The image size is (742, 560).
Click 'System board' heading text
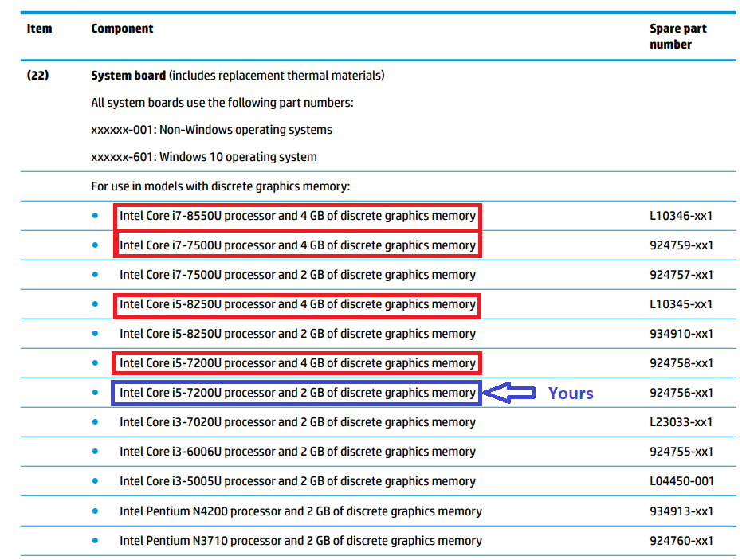pos(128,76)
